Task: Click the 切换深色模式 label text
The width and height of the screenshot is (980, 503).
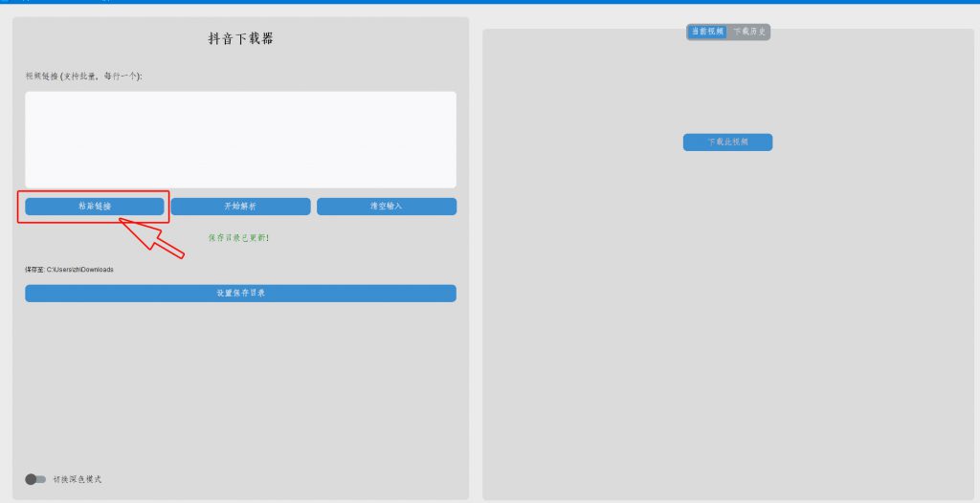Action: (x=78, y=479)
